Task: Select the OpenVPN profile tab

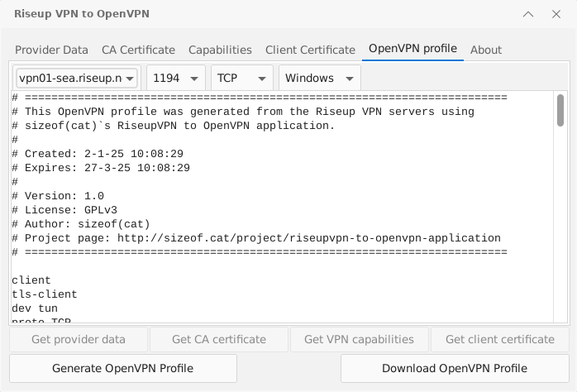Action: pos(412,49)
